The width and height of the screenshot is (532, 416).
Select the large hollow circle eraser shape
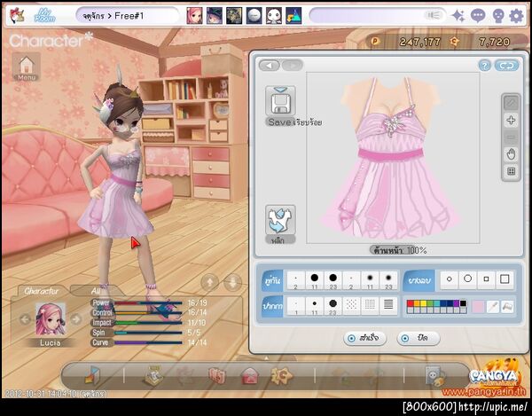pyautogui.click(x=467, y=279)
